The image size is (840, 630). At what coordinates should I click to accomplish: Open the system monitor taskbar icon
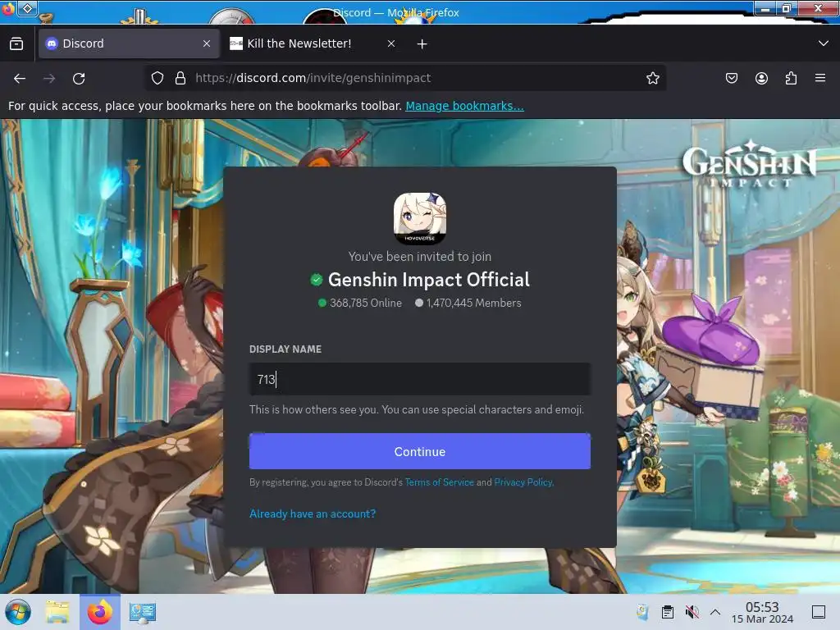tap(143, 612)
